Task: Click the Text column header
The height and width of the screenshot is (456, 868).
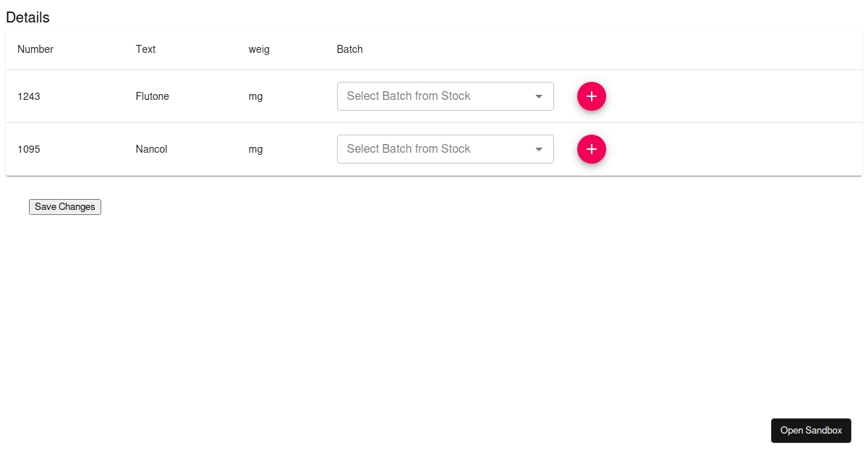Action: coord(145,49)
